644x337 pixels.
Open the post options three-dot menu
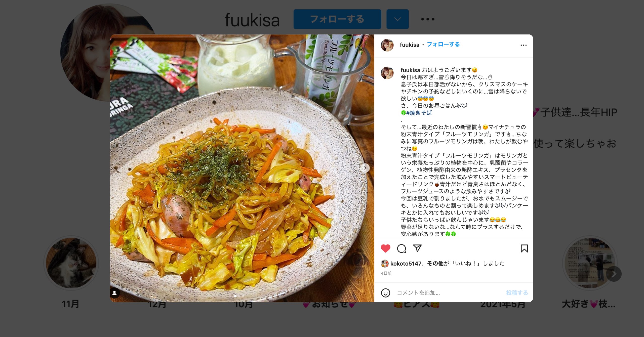[x=524, y=45]
